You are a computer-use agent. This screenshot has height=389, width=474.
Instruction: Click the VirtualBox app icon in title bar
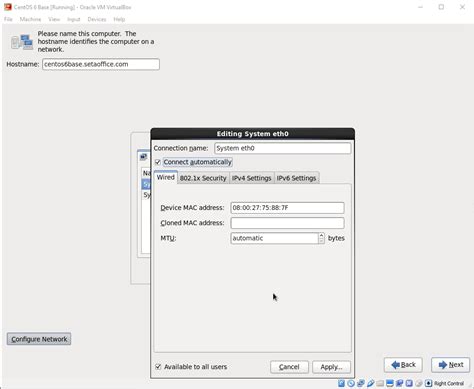[7, 7]
